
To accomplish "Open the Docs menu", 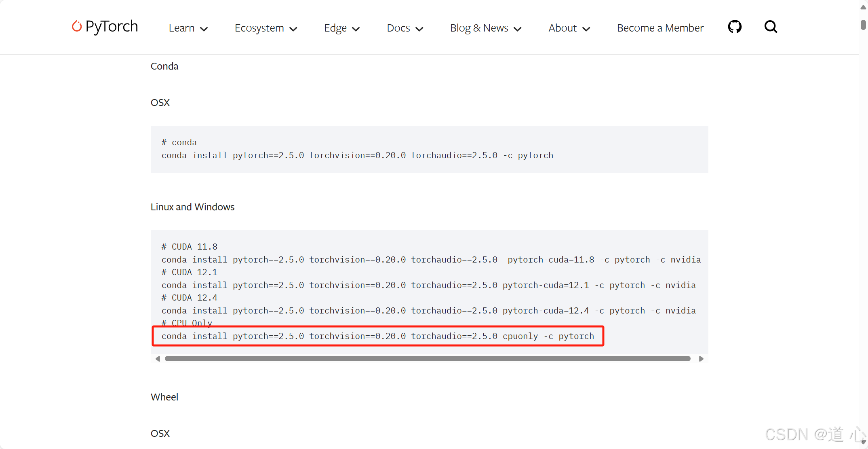I will pyautogui.click(x=405, y=28).
